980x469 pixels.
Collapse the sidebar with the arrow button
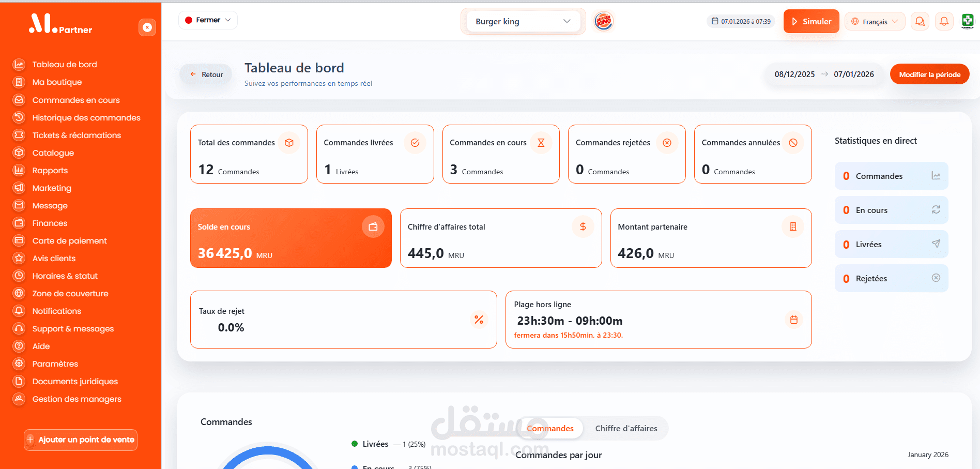point(147,27)
